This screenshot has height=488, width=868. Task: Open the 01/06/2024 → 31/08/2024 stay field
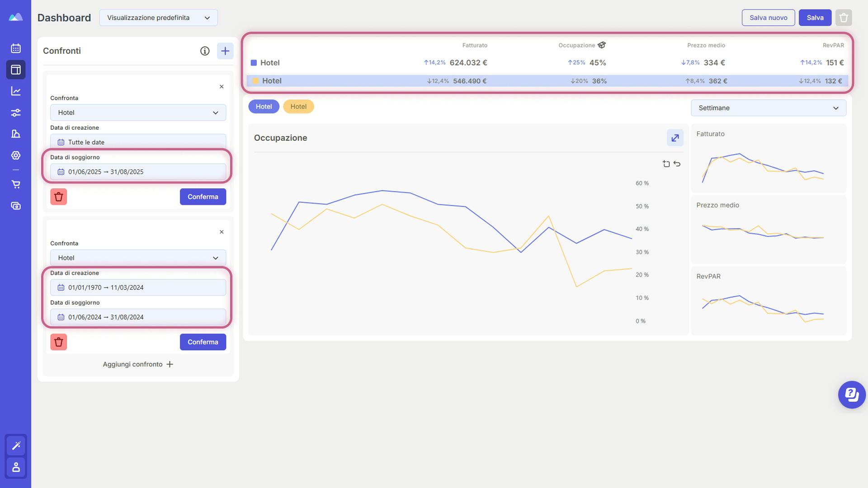point(138,317)
